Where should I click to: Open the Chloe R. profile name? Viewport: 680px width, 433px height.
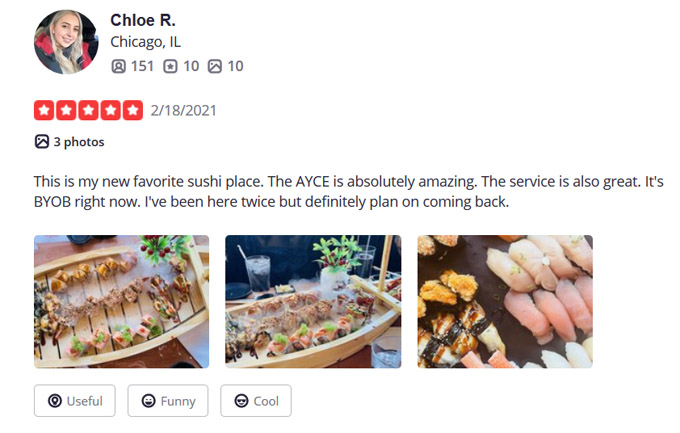click(x=143, y=20)
